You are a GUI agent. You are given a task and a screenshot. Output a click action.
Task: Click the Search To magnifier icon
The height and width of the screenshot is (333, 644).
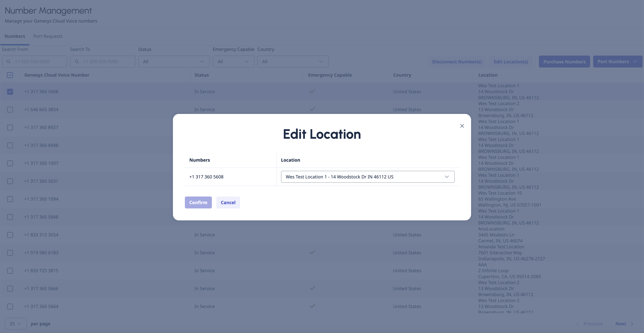click(77, 62)
